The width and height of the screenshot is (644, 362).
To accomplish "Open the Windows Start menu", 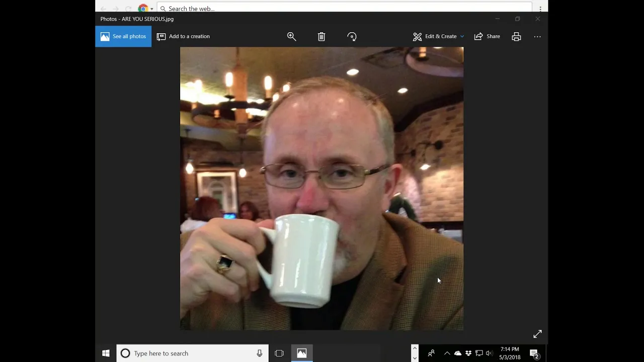I will pyautogui.click(x=106, y=353).
